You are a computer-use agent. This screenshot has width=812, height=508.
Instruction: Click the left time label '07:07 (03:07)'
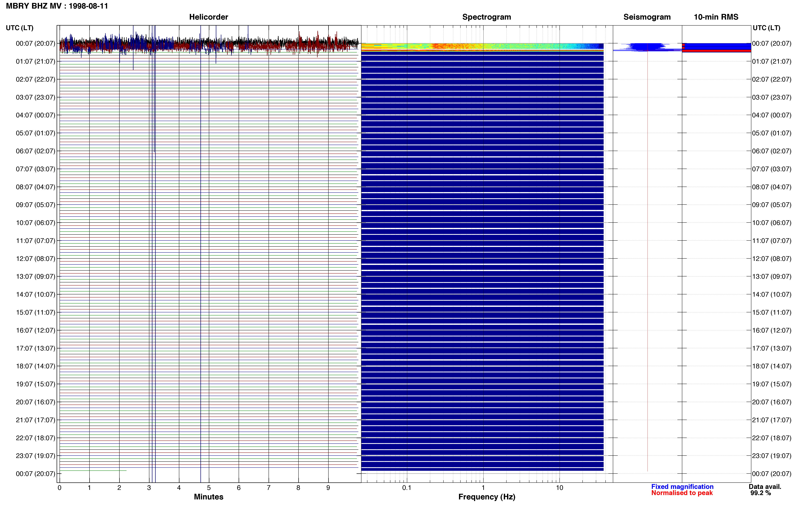click(x=36, y=169)
